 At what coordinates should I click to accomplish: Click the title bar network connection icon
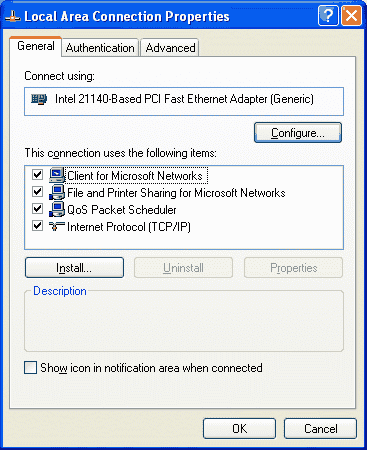tap(13, 16)
